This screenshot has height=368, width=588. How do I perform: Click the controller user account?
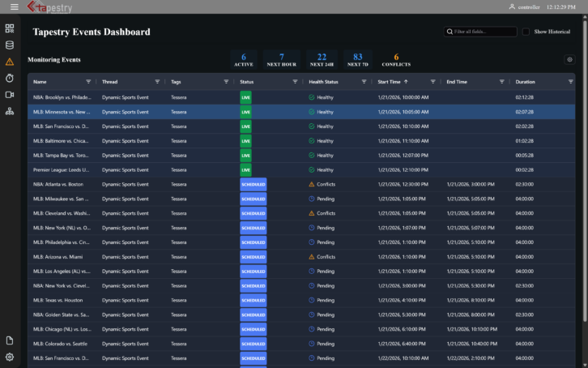(524, 6)
